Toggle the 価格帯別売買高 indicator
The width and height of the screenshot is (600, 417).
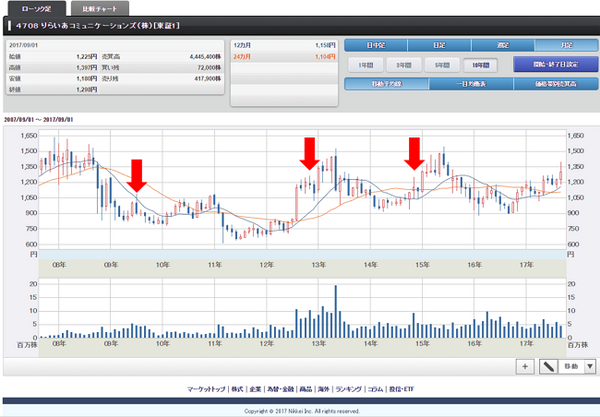(556, 84)
